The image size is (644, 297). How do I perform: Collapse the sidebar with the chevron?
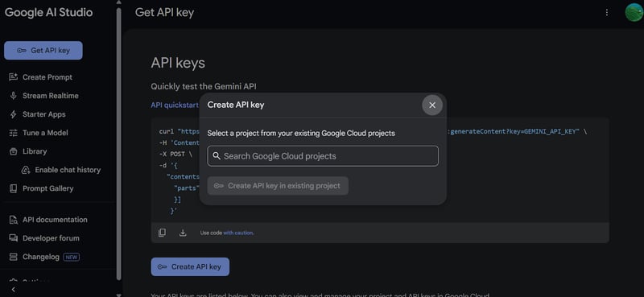(14, 290)
